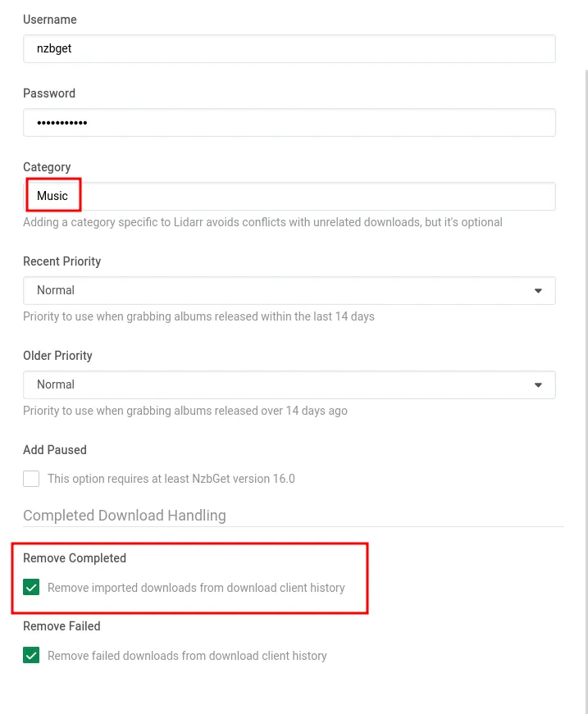Open the Recent Priority selector

(289, 290)
